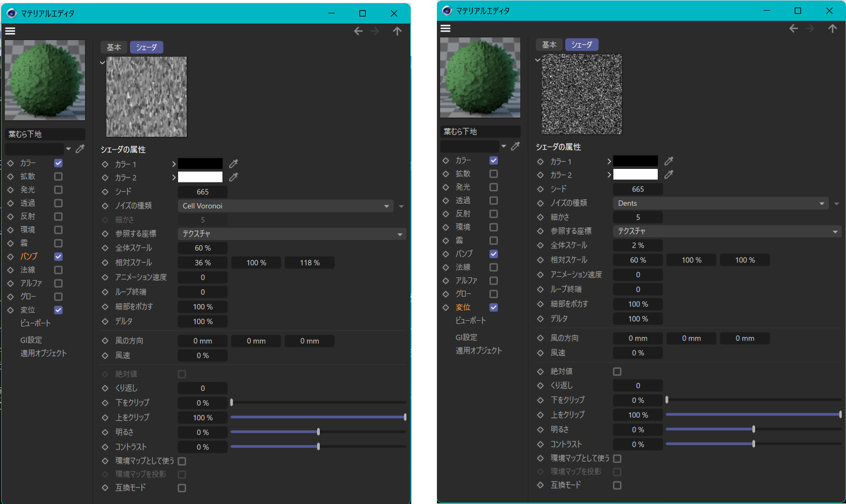Tick the 互換モード checkbox in the Cell Voronoi editor
The image size is (846, 504).
point(182,488)
